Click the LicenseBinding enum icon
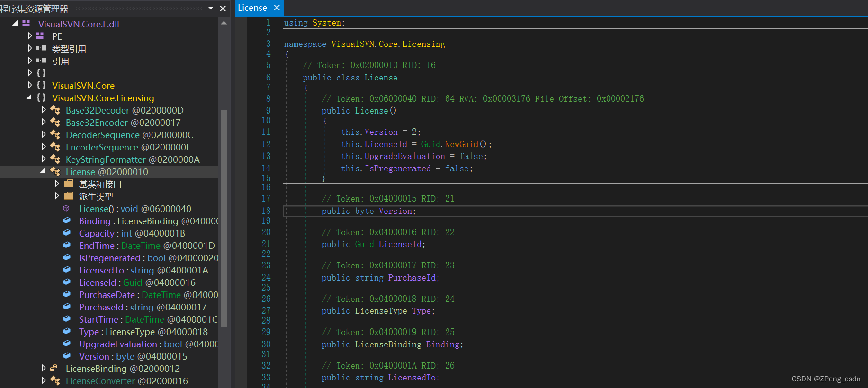The width and height of the screenshot is (868, 388). pos(54,369)
